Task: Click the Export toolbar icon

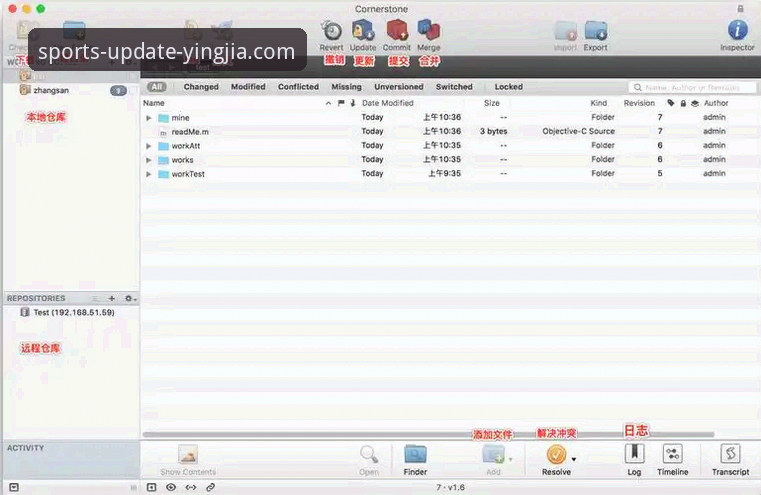Action: [x=596, y=32]
